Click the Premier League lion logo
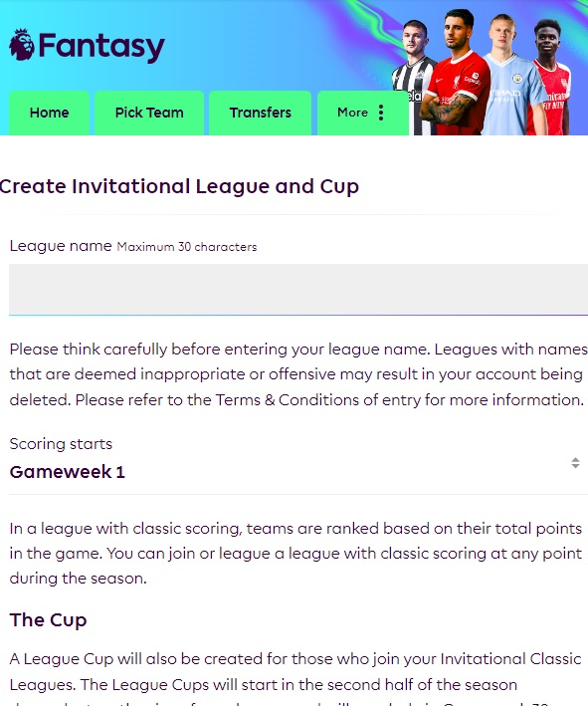Image resolution: width=588 pixels, height=706 pixels. pyautogui.click(x=22, y=44)
